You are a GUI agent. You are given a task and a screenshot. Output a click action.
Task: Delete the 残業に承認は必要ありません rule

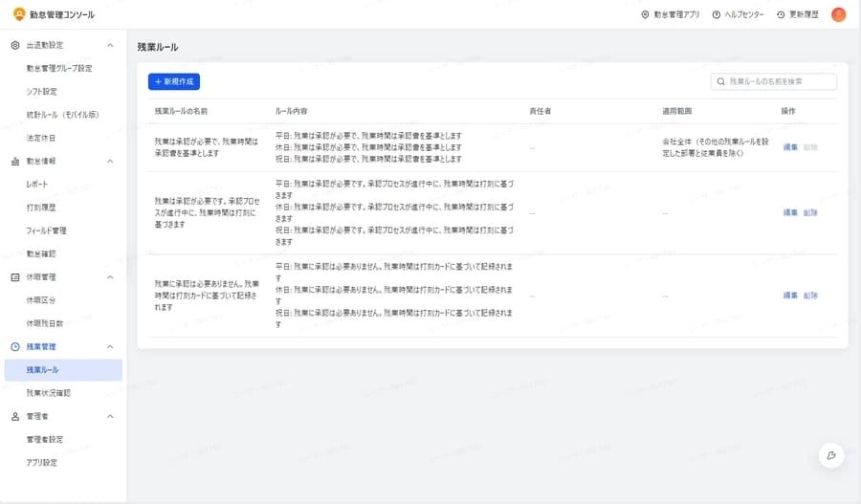pos(810,296)
